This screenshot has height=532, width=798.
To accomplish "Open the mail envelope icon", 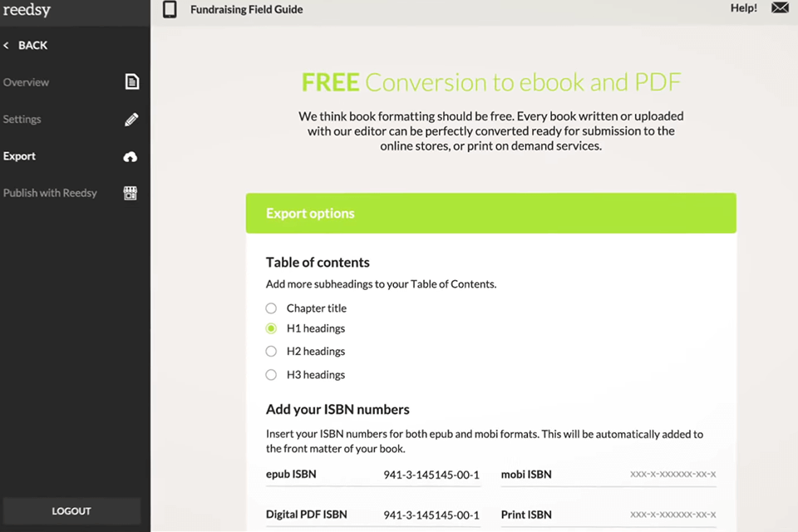I will coord(779,8).
